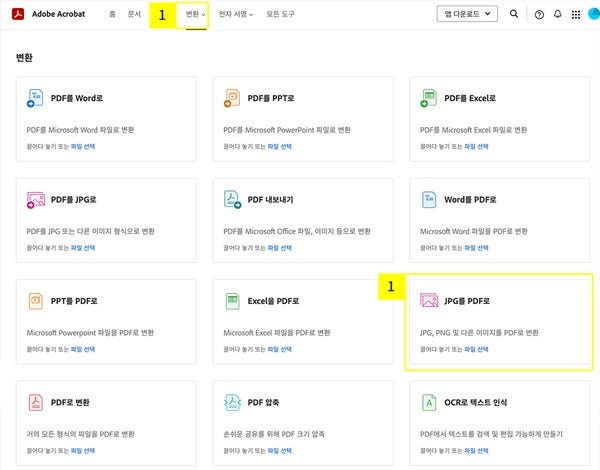Open the search magnifier icon
The image size is (600, 470).
pyautogui.click(x=514, y=14)
